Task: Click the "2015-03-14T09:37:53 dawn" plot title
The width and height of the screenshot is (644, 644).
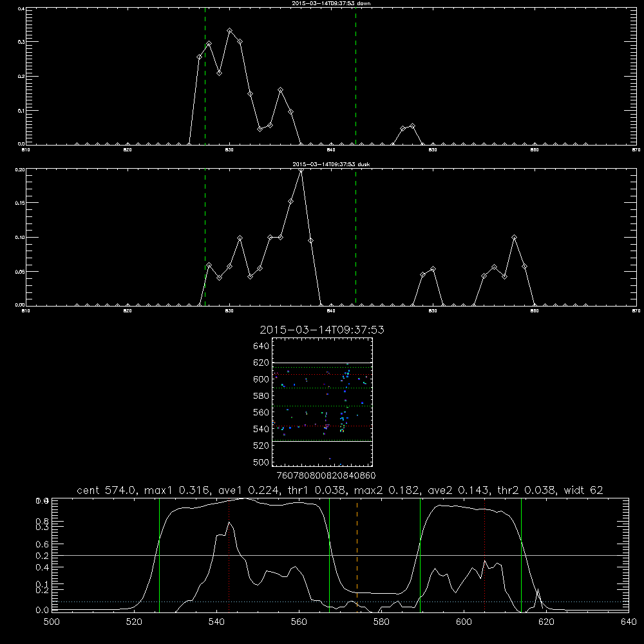Action: (x=331, y=3)
